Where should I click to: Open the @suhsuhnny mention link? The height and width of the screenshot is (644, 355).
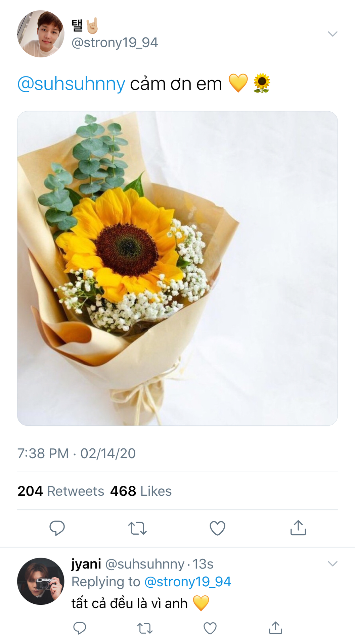click(71, 84)
